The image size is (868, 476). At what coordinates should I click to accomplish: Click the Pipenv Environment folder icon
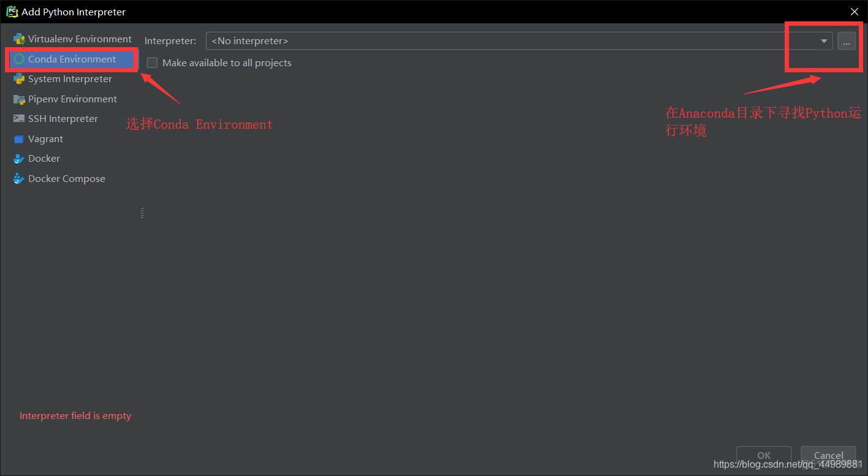pyautogui.click(x=19, y=99)
